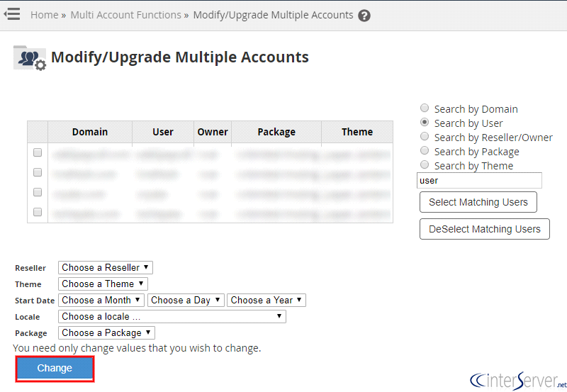
Task: Click the Domain column header
Action: click(90, 132)
